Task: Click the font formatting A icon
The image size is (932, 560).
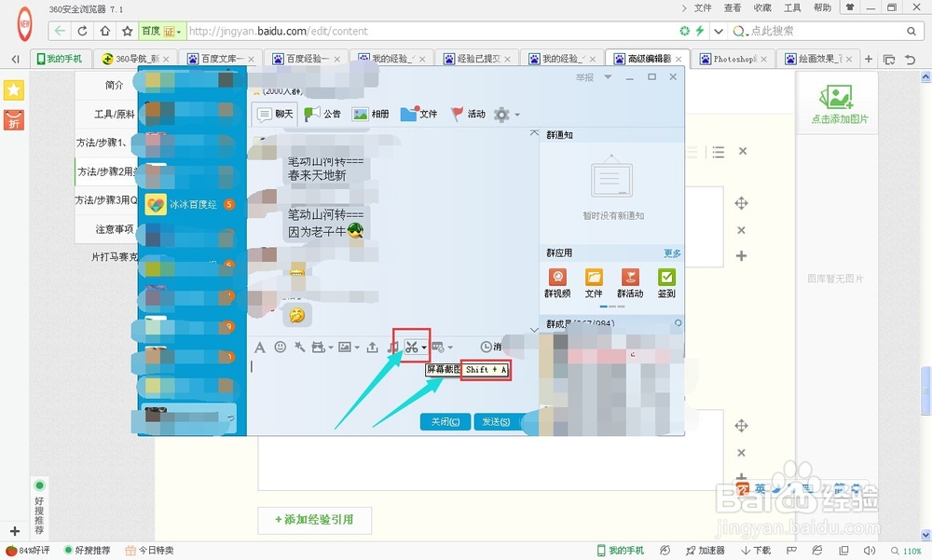Action: [261, 346]
